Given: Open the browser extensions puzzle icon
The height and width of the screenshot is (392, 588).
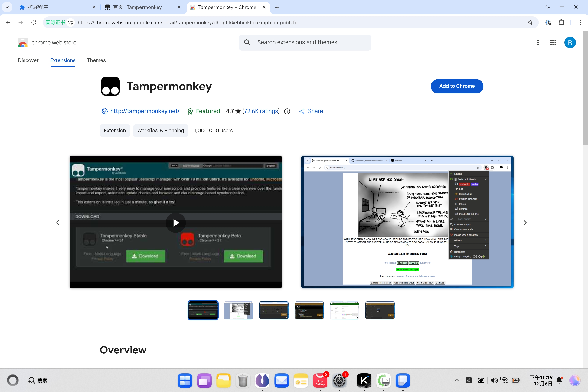Looking at the screenshot, I should [561, 22].
